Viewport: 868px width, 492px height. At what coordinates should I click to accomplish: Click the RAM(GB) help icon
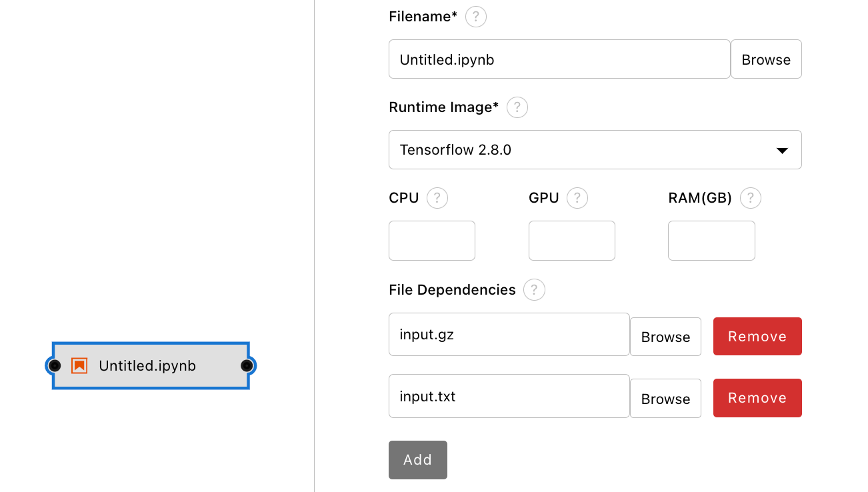tap(751, 198)
